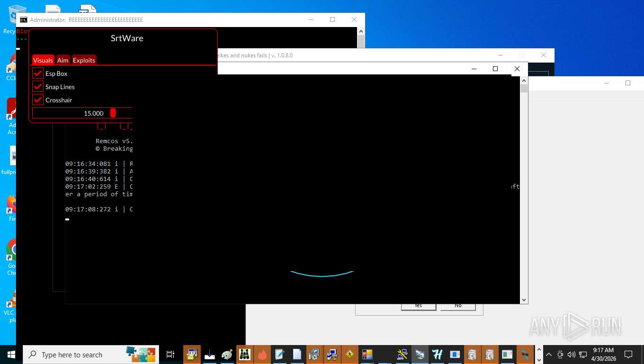Open the download-tray icon in the taskbar
The height and width of the screenshot is (364, 644).
(x=209, y=355)
